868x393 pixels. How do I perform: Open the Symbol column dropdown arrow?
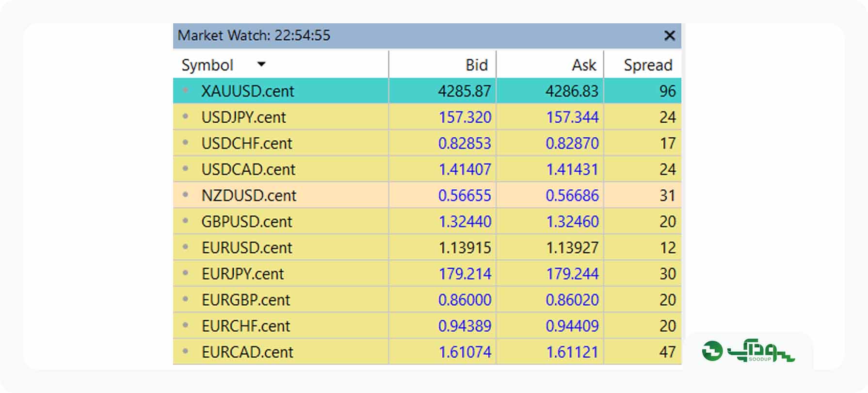click(x=261, y=64)
